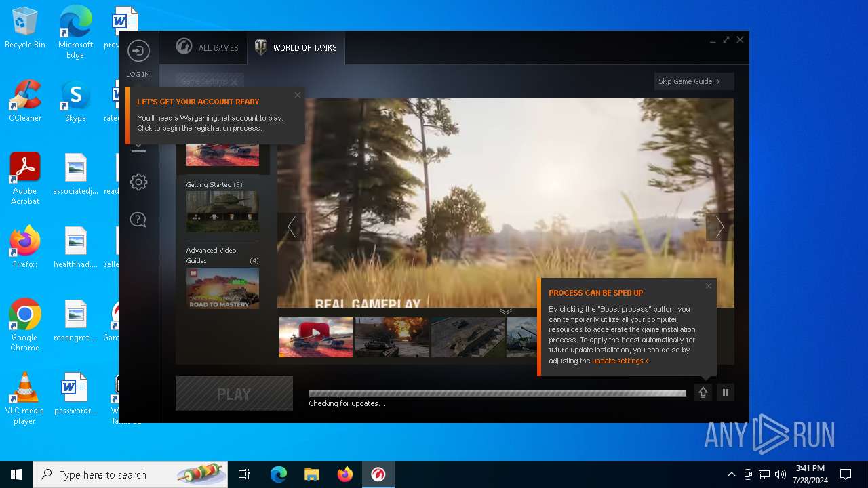Click Wargaming Game Center taskbar icon

pyautogui.click(x=378, y=474)
